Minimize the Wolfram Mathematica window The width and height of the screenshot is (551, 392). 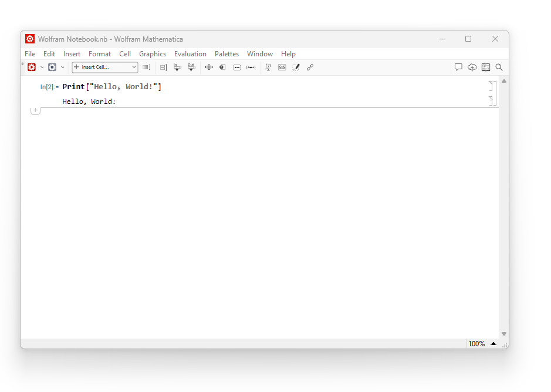pos(442,39)
